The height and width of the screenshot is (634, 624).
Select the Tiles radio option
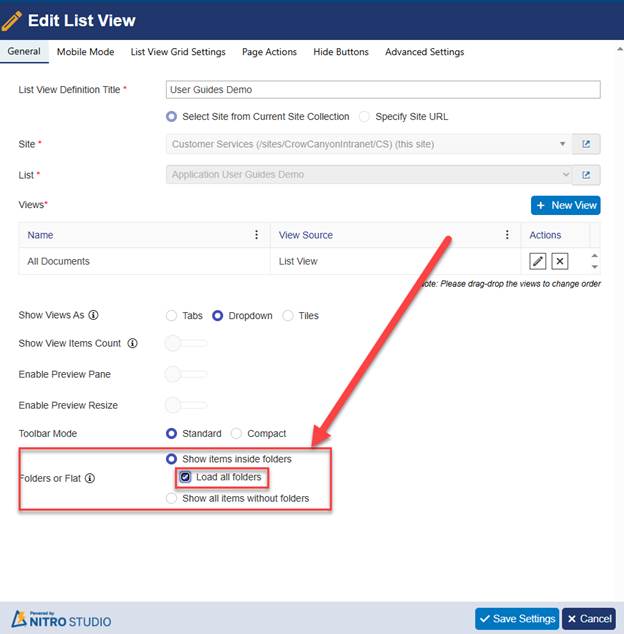288,315
